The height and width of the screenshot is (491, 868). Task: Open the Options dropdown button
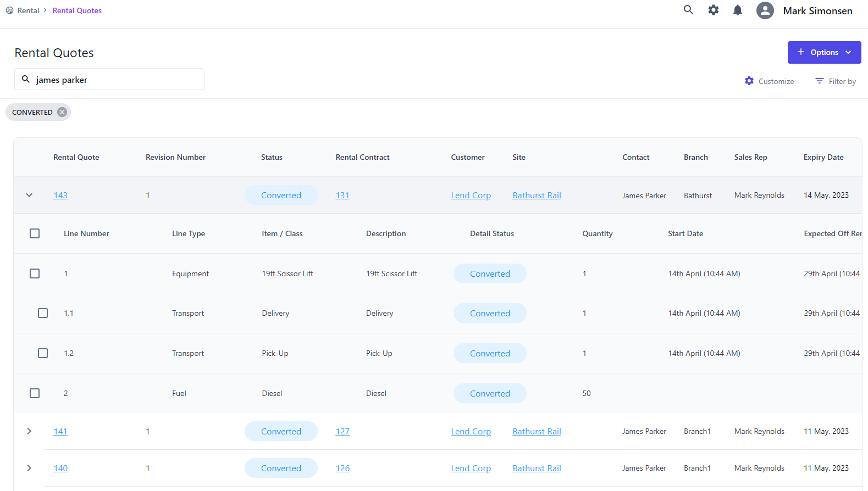824,52
